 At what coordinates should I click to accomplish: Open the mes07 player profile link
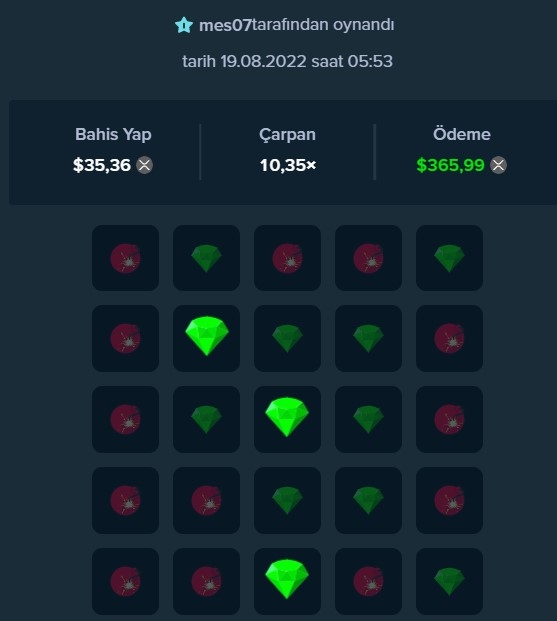[225, 25]
